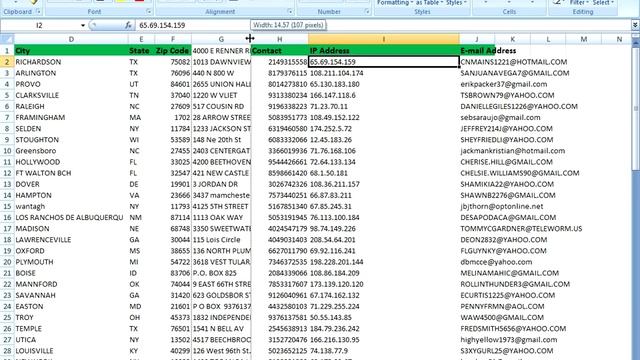Select the Greensboro city cell

tap(71, 151)
